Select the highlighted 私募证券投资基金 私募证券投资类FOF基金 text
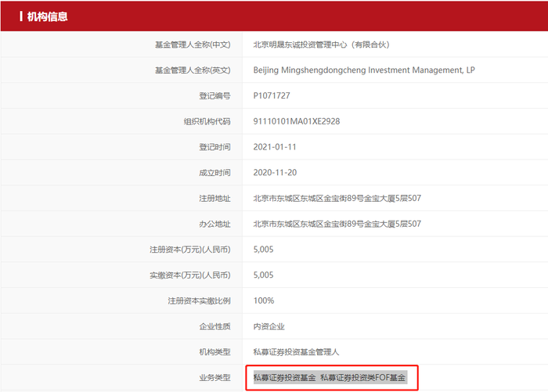 pyautogui.click(x=330, y=377)
